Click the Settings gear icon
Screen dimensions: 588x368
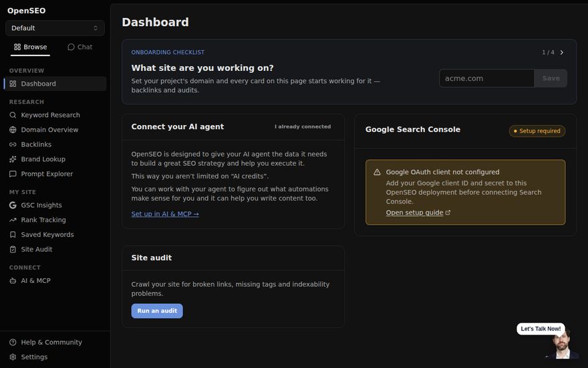tap(13, 357)
